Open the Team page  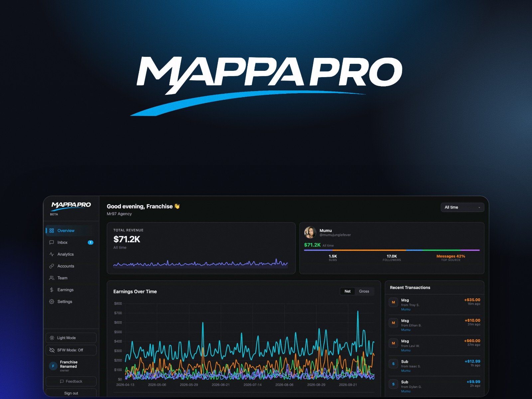click(71, 278)
